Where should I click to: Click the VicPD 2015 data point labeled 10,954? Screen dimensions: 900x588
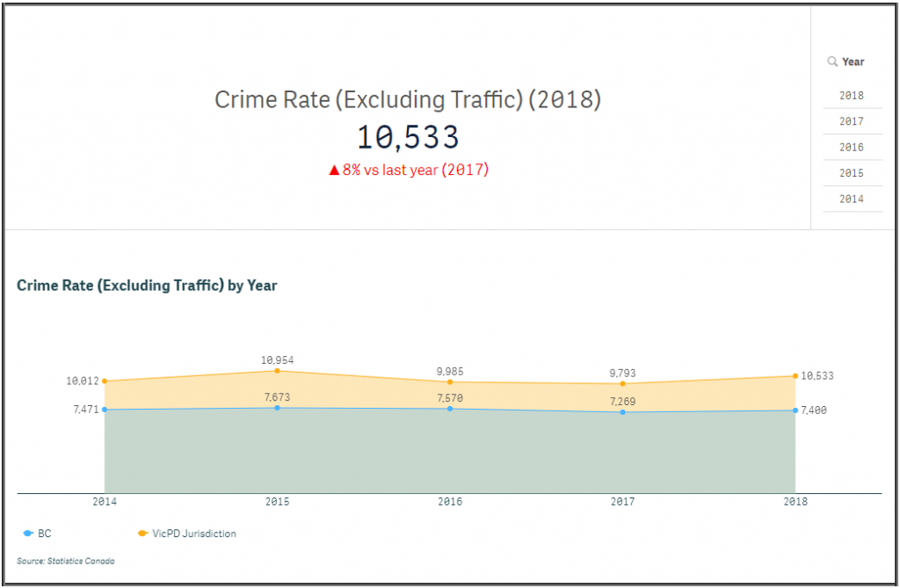tap(277, 371)
